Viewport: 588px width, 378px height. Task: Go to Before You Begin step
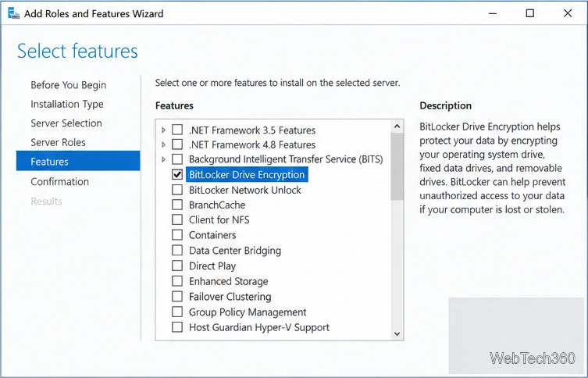point(68,85)
